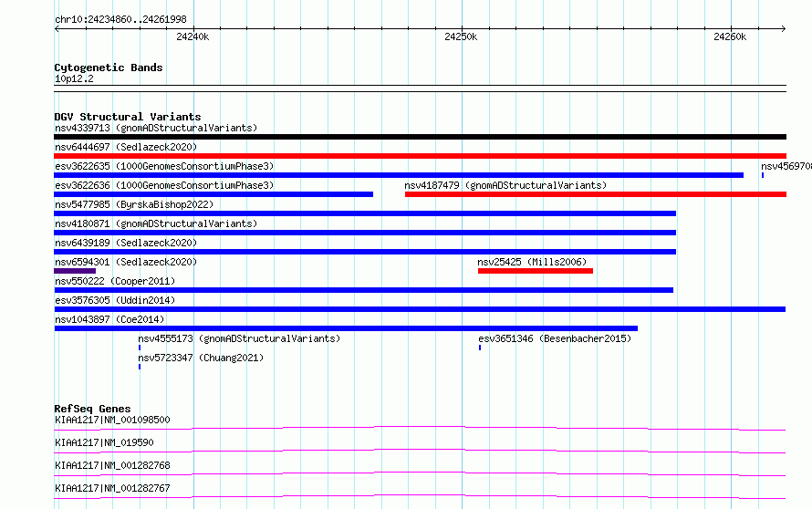Open nsv4187479 (gnomADStructuralVariants) label

[x=505, y=185]
